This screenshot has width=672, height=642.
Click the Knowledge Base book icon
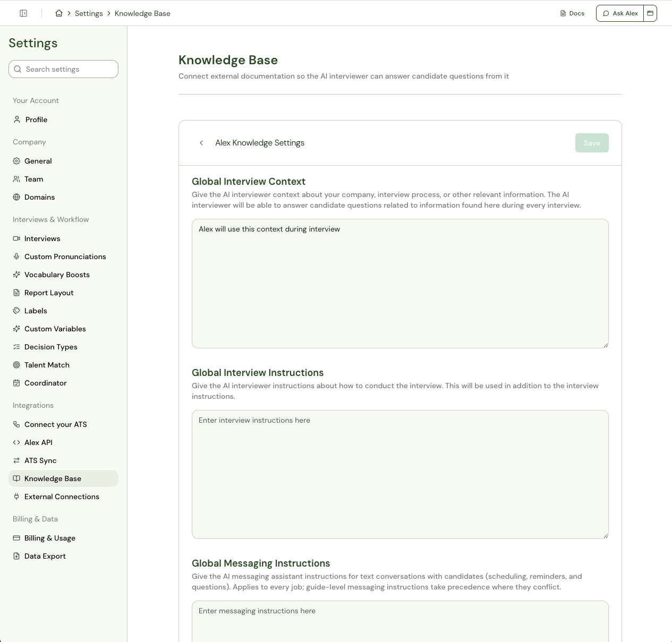[x=16, y=478]
